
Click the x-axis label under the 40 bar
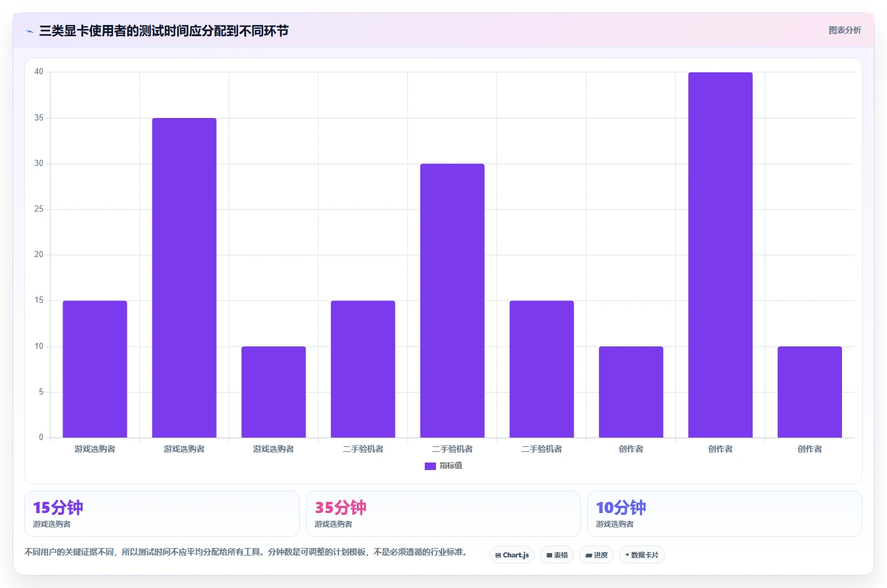720,449
